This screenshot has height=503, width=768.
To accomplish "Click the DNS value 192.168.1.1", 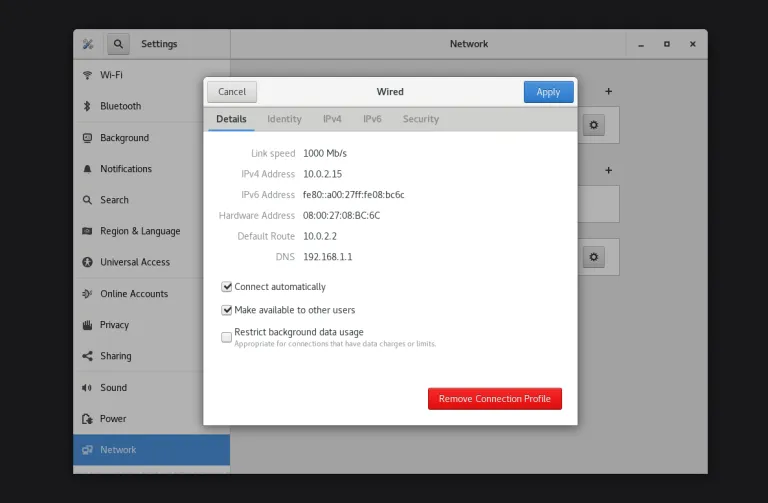I will 327,257.
